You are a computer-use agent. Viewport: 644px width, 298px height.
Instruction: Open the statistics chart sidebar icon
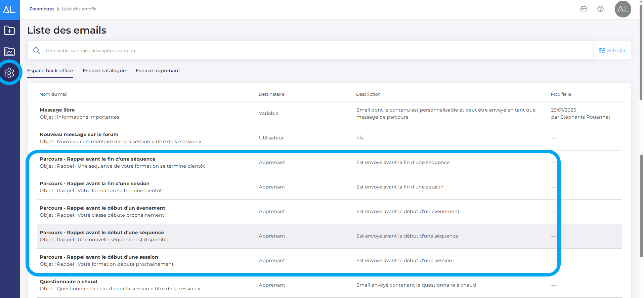coord(9,51)
